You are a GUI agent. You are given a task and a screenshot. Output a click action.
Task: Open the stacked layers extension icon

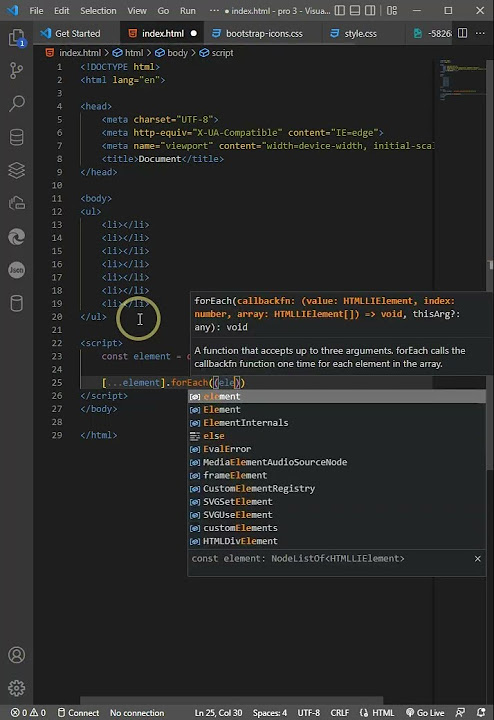point(17,170)
